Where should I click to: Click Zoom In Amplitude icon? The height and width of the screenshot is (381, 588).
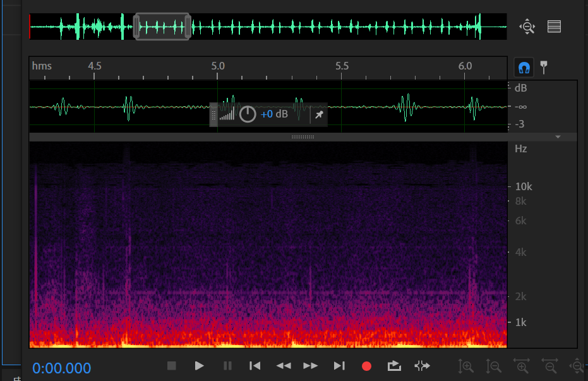[466, 365]
